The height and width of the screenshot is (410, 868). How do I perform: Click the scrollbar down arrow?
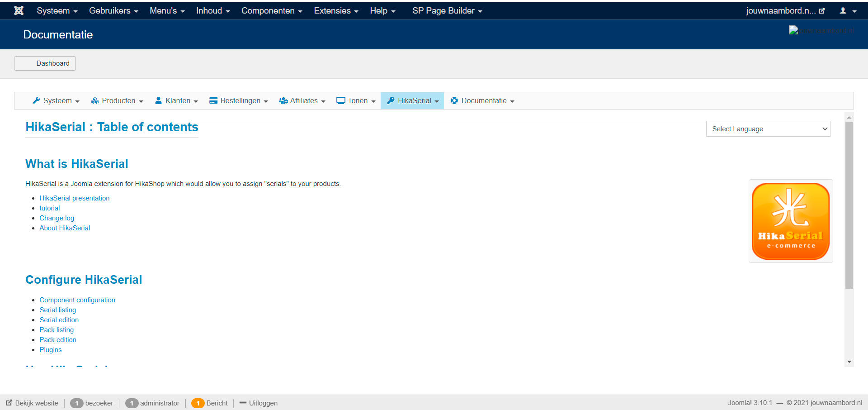(849, 362)
